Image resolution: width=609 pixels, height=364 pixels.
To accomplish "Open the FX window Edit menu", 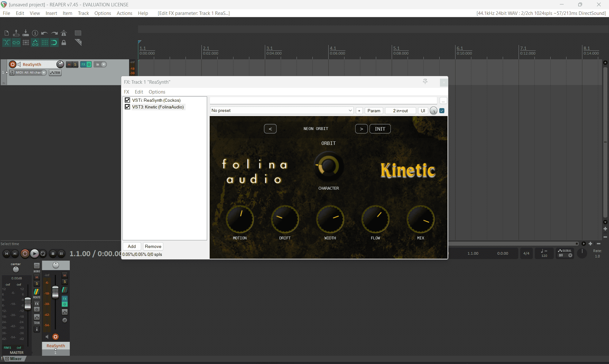I will [x=139, y=92].
